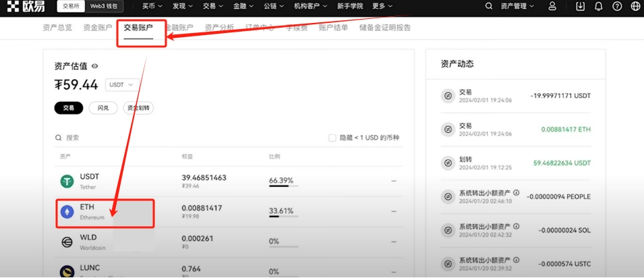Screen dimensions: 644x278
Task: Open the 资产总览 tab
Action: coord(57,28)
